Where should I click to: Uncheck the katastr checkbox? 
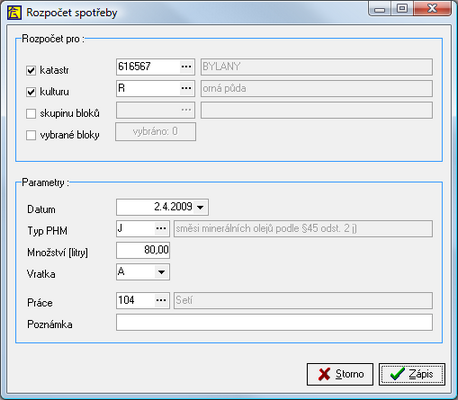point(31,70)
